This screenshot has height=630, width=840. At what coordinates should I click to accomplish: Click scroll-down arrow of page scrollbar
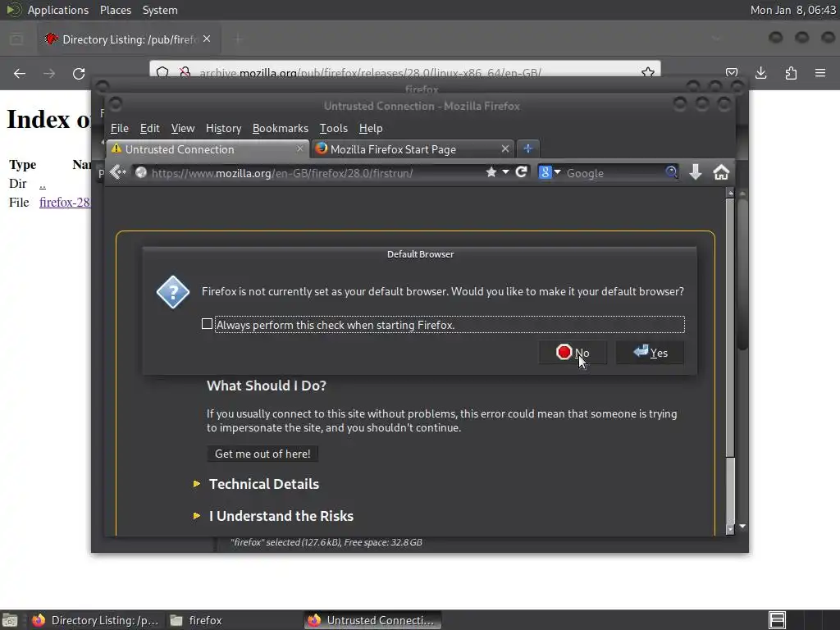click(729, 529)
